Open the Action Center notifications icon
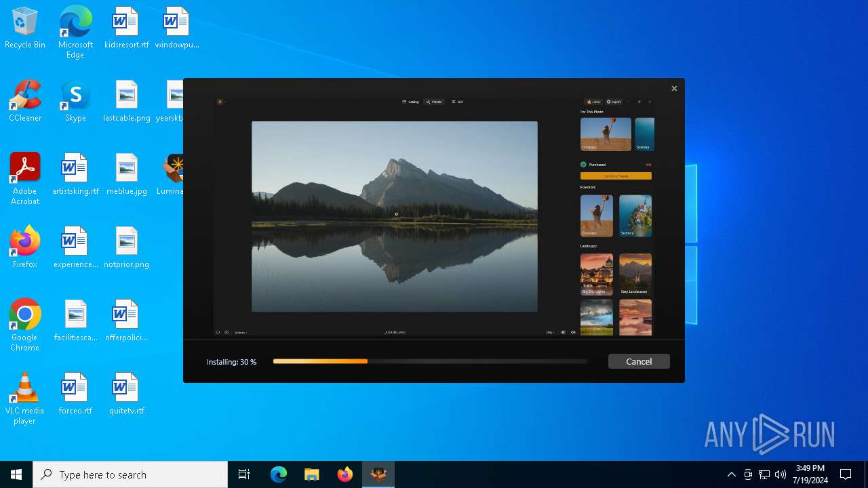 pos(846,474)
